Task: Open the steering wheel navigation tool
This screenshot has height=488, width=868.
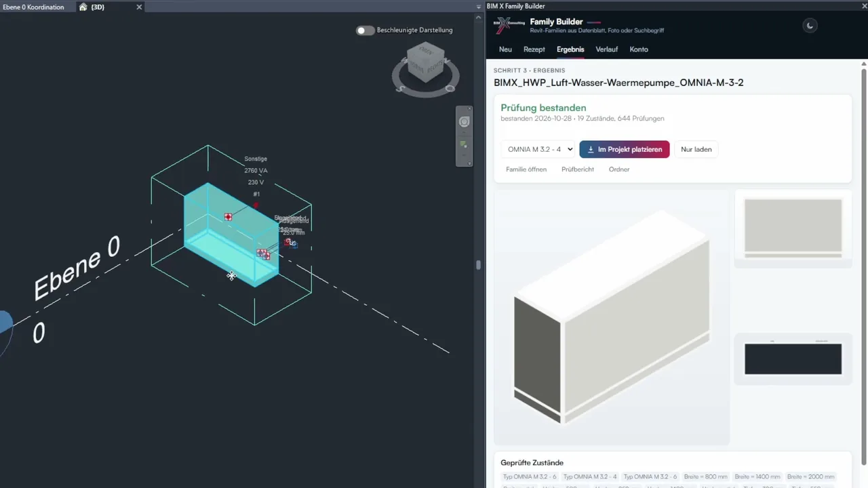Action: tap(465, 122)
